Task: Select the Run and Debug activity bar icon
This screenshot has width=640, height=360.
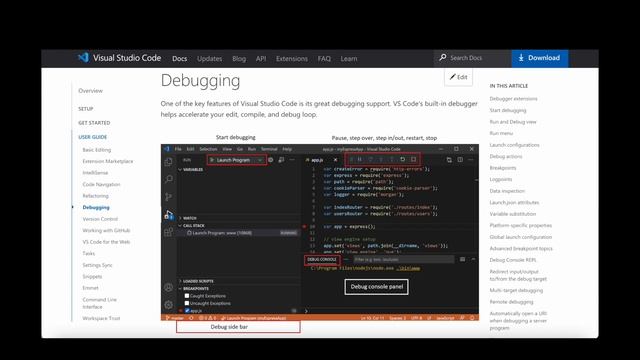Action: 169,215
